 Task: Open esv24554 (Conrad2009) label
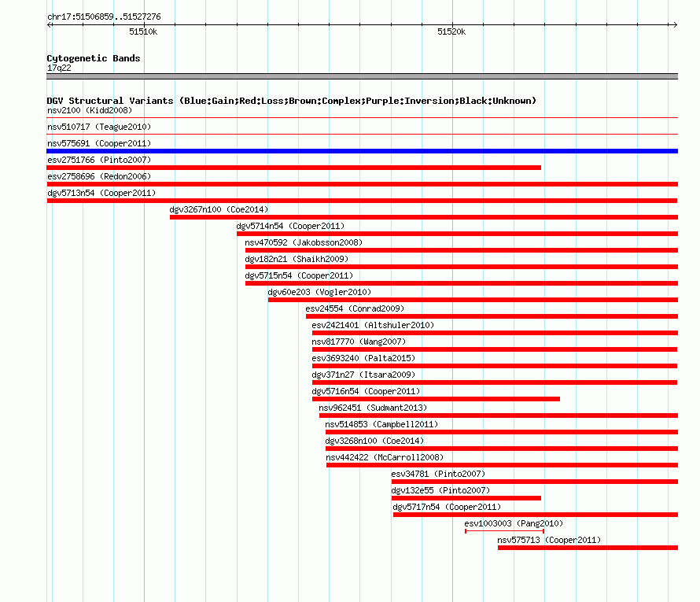[x=355, y=308]
